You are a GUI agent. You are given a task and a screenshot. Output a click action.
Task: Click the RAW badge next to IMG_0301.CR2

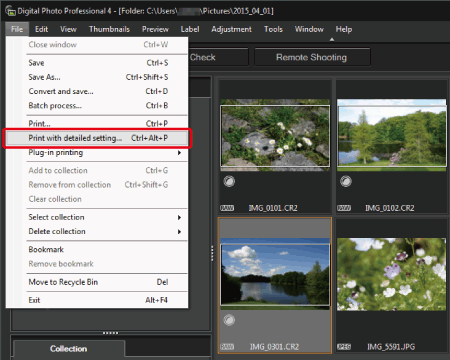click(227, 347)
